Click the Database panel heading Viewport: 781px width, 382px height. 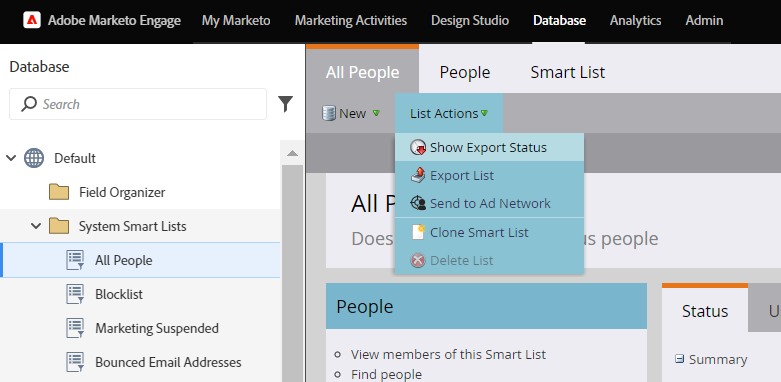(x=39, y=67)
